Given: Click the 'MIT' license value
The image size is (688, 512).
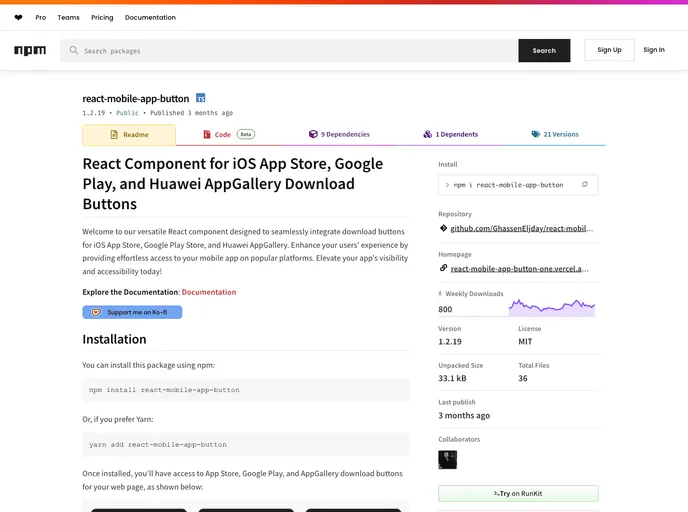Looking at the screenshot, I should [525, 341].
